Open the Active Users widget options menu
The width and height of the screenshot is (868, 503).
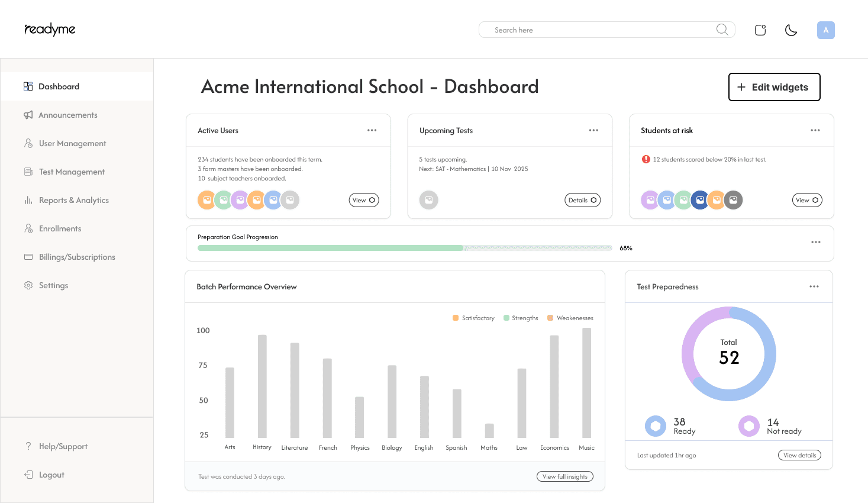click(372, 130)
